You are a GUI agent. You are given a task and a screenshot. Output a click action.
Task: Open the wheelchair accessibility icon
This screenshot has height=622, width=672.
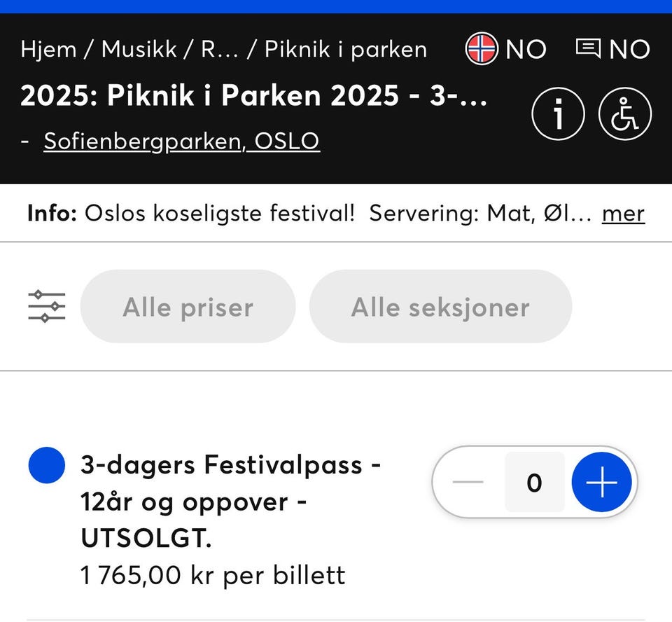pos(624,116)
